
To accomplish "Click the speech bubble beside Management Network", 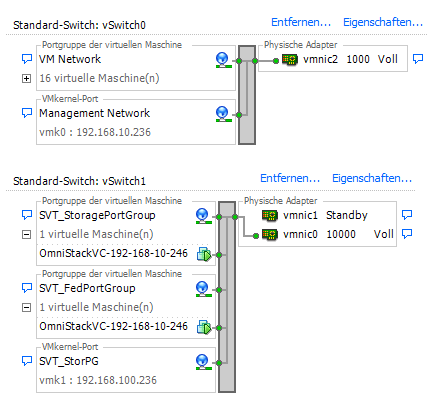I will tap(27, 113).
